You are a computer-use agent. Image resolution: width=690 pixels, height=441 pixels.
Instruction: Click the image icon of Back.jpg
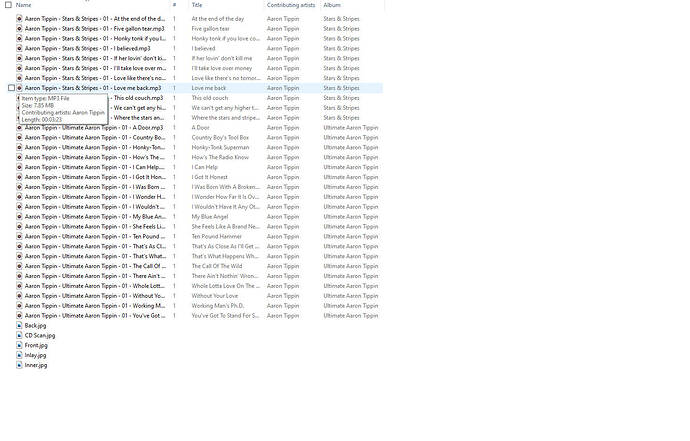point(19,326)
